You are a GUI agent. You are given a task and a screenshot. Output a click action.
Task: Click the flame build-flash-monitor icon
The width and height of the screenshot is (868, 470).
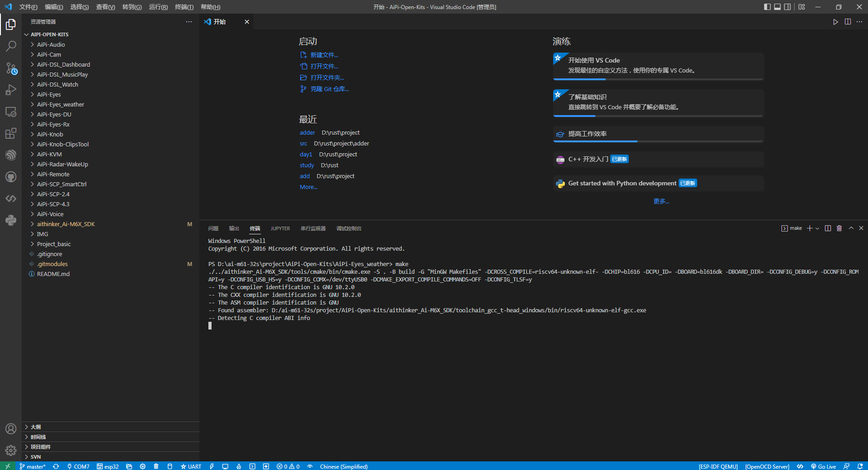click(239, 466)
